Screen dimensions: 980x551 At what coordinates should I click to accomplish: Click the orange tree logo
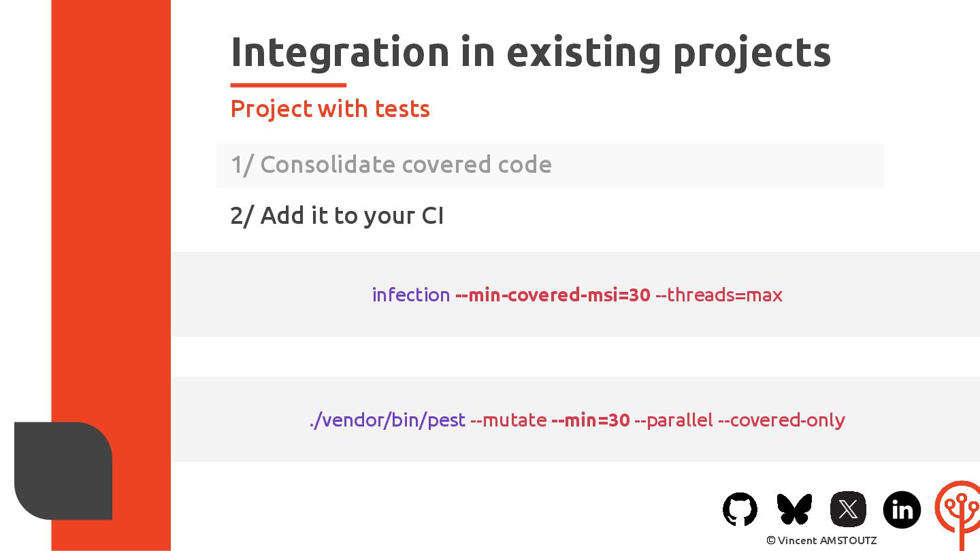pyautogui.click(x=958, y=514)
